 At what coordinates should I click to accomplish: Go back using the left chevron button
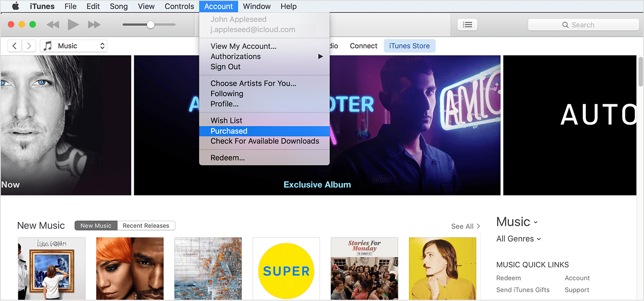point(15,46)
